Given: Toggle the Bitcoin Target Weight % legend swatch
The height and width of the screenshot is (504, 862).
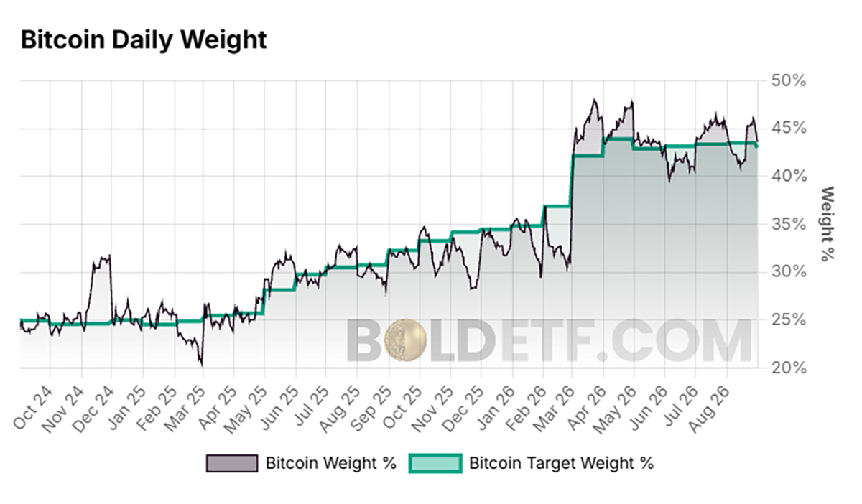Looking at the screenshot, I should [435, 463].
